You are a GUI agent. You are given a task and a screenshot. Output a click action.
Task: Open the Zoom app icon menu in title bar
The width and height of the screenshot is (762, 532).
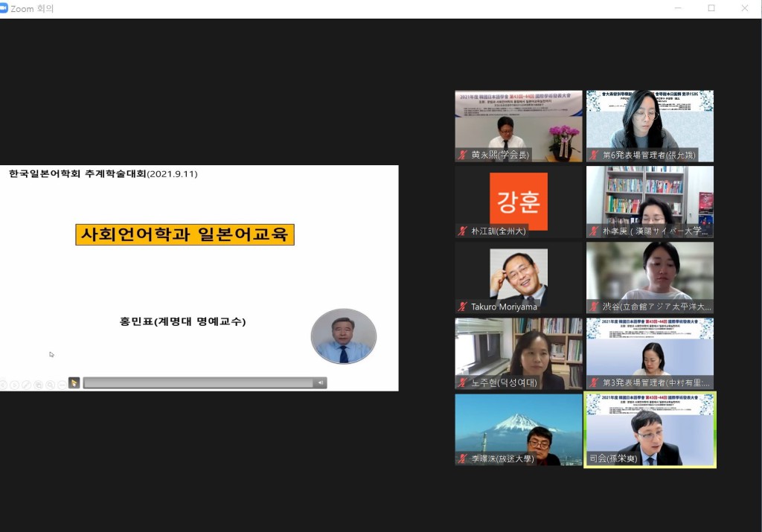pos(4,8)
